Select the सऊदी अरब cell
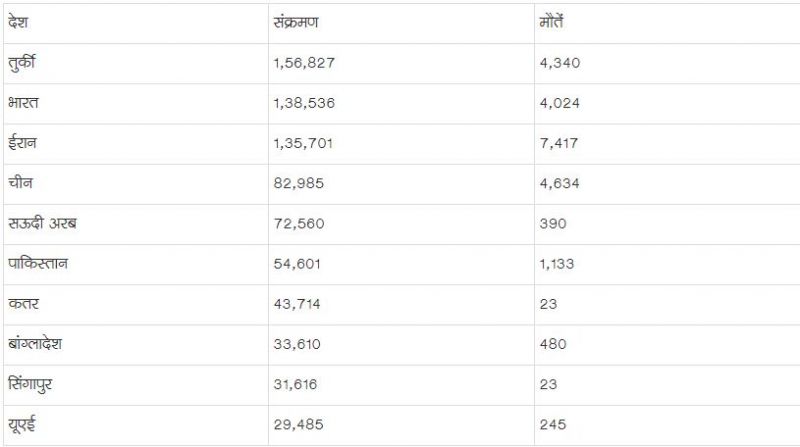800x447 pixels. [41, 223]
